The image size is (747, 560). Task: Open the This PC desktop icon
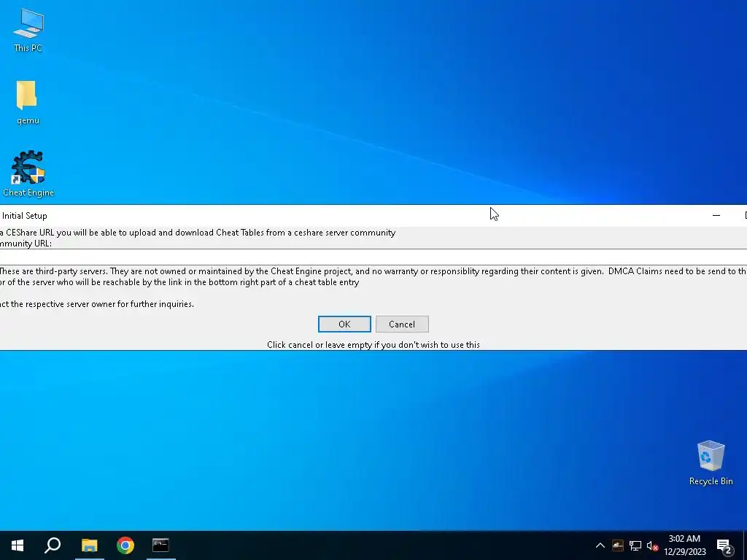pyautogui.click(x=28, y=31)
